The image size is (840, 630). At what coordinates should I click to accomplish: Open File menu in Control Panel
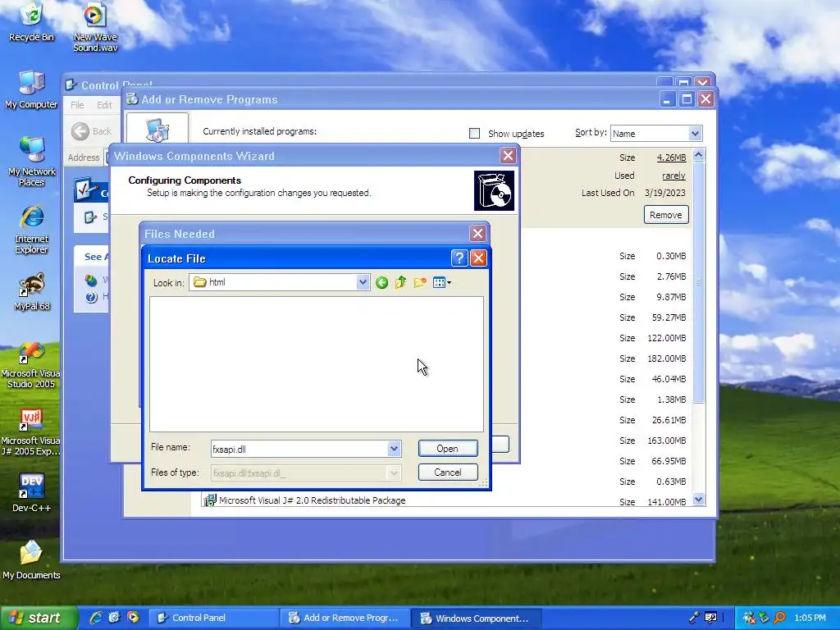[x=77, y=105]
